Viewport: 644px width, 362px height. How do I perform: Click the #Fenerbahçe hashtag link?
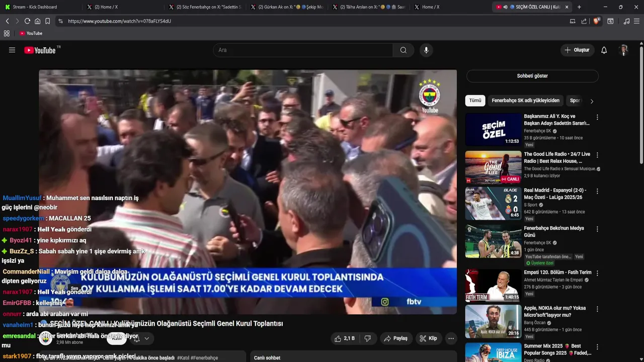coord(204,358)
